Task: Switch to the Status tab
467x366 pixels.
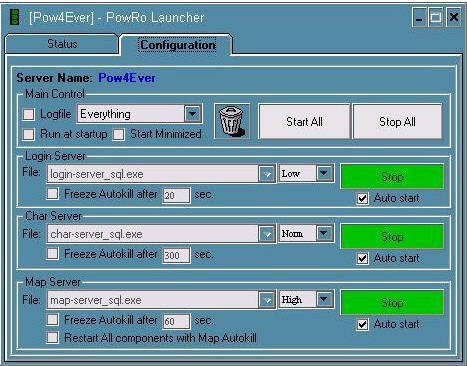Action: click(62, 44)
